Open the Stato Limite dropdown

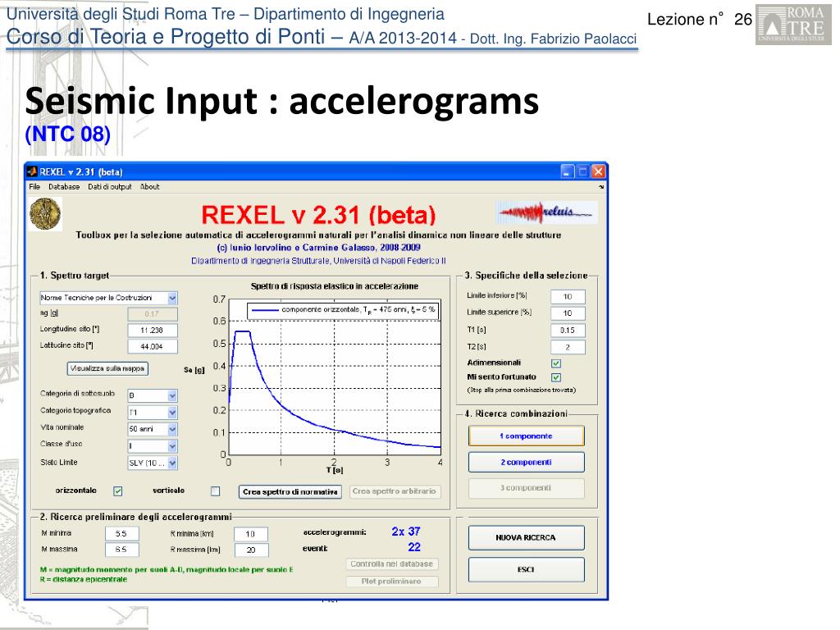pyautogui.click(x=153, y=463)
